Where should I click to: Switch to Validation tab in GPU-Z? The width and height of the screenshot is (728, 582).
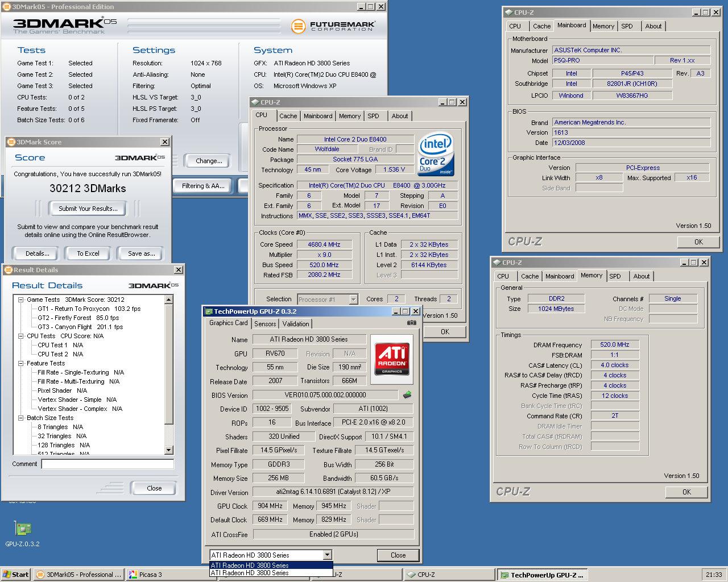tap(296, 324)
